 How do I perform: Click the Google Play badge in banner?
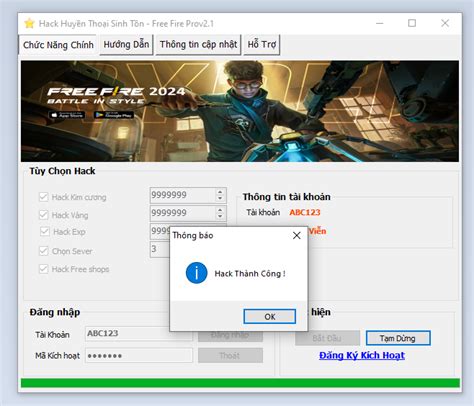pyautogui.click(x=113, y=115)
